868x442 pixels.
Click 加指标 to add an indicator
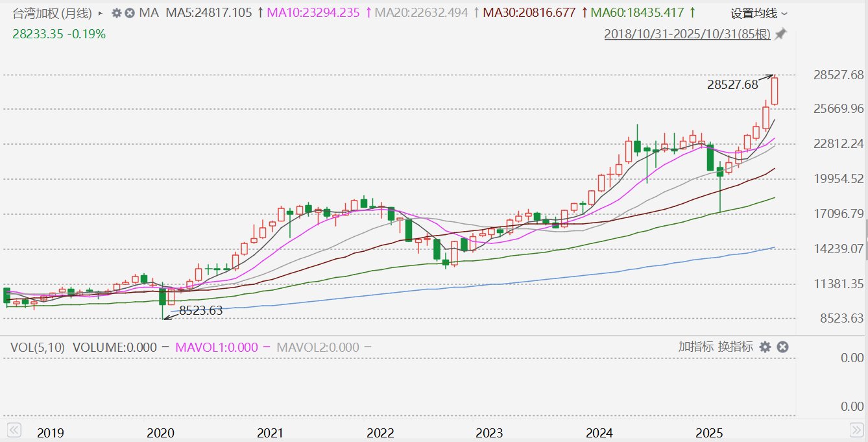pos(696,347)
